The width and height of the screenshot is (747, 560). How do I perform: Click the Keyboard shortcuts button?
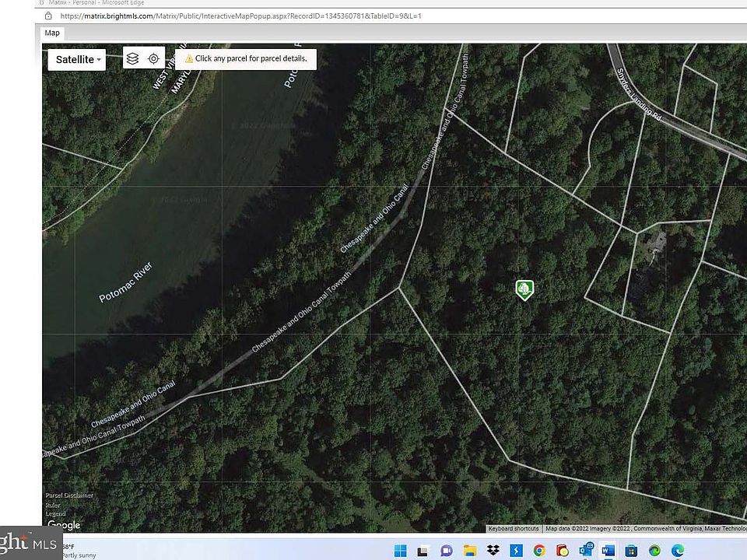(514, 529)
